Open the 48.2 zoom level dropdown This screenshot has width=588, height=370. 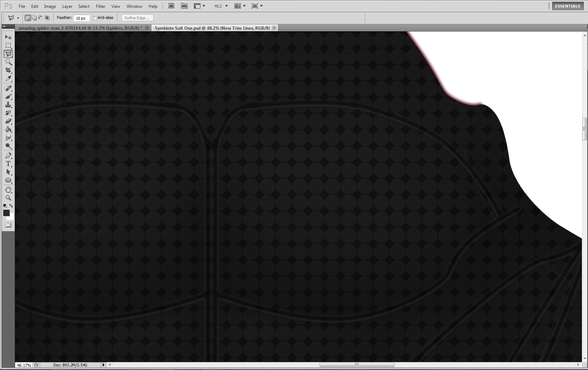click(x=227, y=6)
